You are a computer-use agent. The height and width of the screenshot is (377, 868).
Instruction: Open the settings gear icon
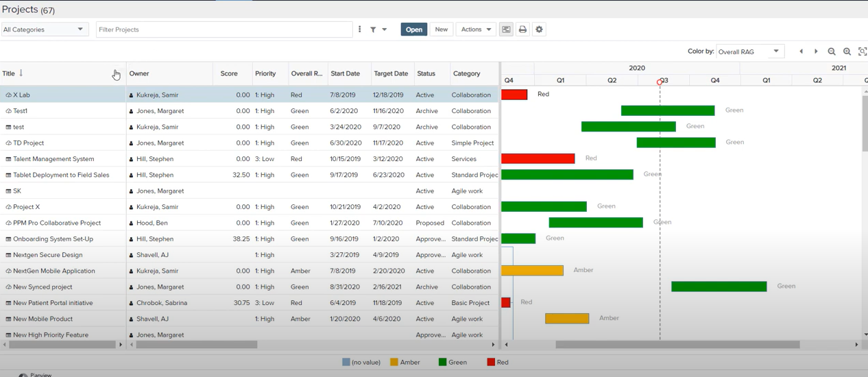[539, 29]
